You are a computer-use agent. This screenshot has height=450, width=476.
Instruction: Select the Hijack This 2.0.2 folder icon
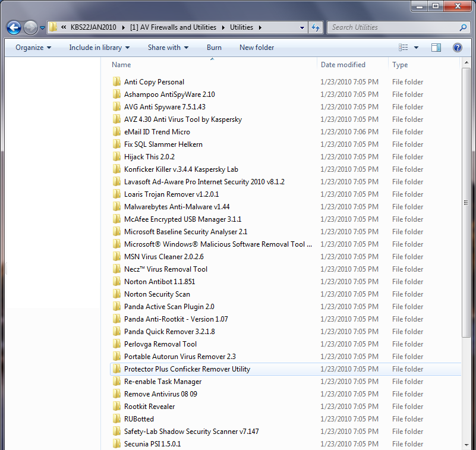(116, 156)
